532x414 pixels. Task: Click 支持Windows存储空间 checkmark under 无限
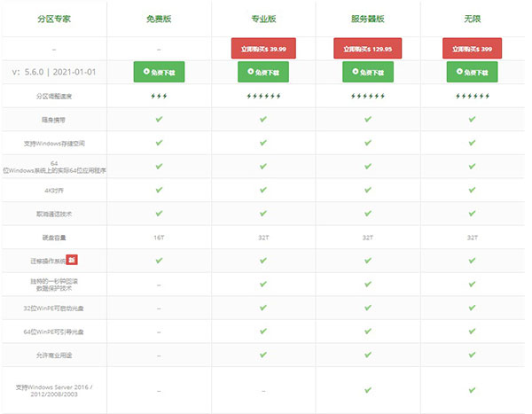pos(472,143)
